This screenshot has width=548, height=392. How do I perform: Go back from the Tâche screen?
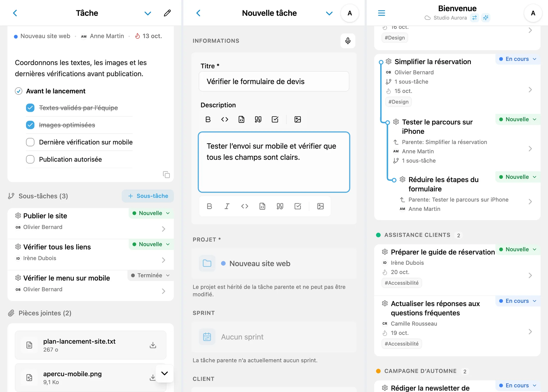pyautogui.click(x=15, y=13)
